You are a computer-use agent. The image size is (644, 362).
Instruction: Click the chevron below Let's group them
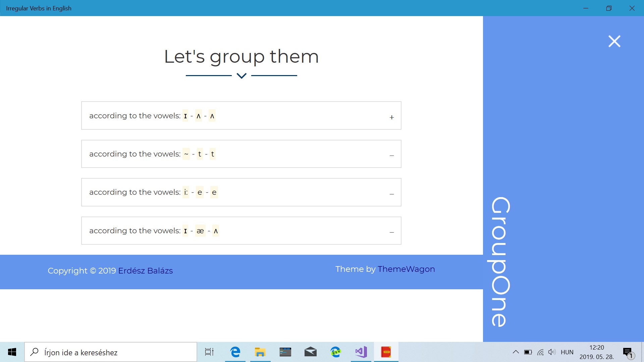pyautogui.click(x=241, y=76)
